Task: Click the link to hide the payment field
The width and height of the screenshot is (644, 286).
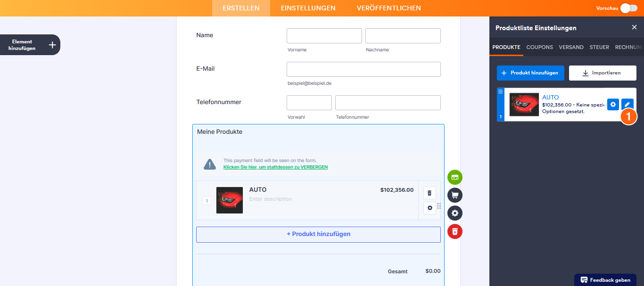Action: click(275, 167)
